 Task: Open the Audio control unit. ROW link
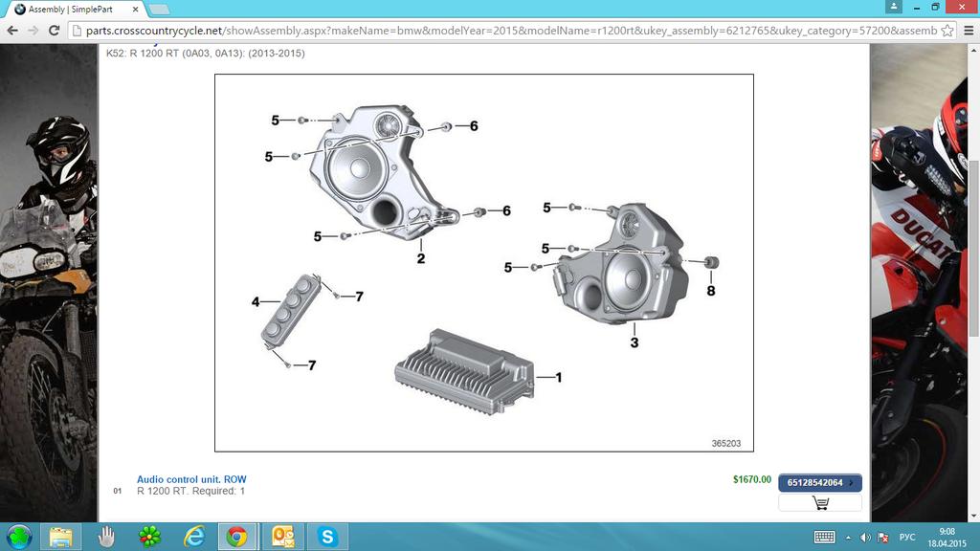(191, 479)
